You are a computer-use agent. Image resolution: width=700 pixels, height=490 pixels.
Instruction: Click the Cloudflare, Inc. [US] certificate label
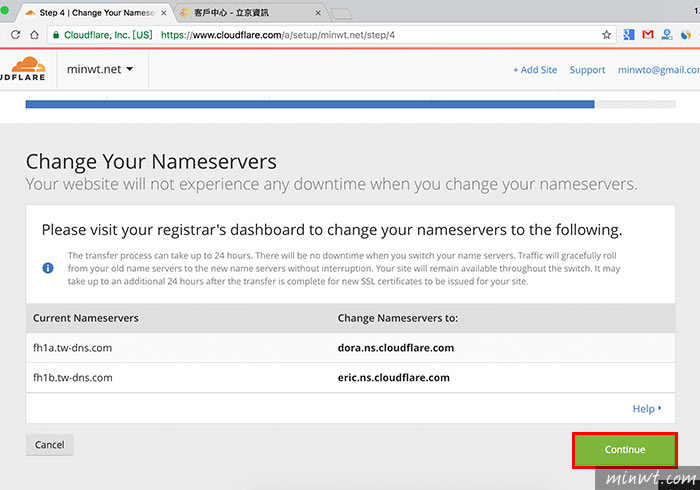pyautogui.click(x=108, y=35)
